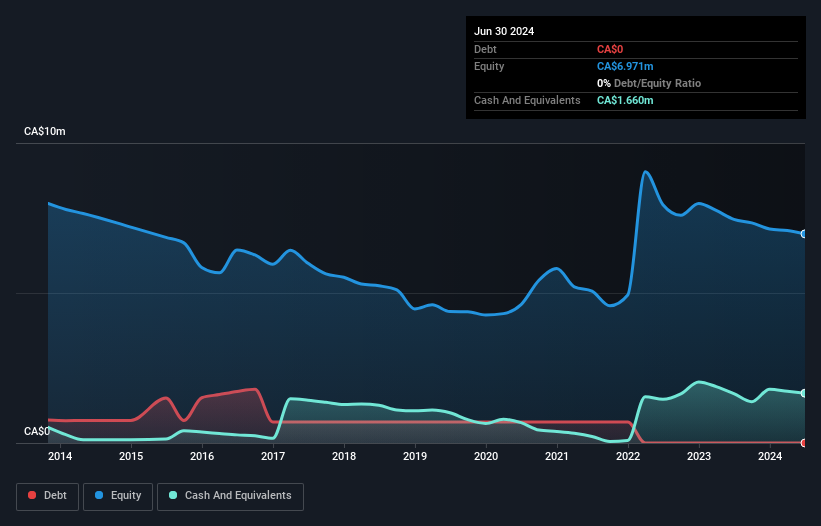Image resolution: width=821 pixels, height=526 pixels.
Task: Click the 2016 x-axis label
Action: (x=202, y=456)
